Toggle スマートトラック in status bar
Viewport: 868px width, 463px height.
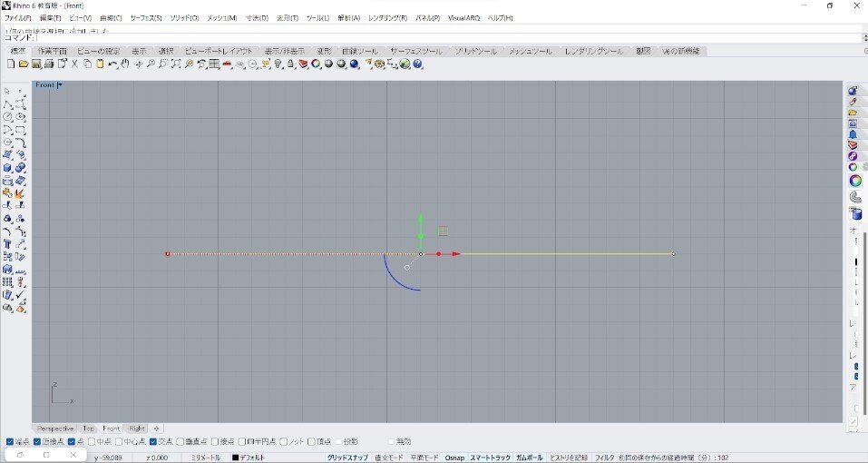[x=491, y=458]
